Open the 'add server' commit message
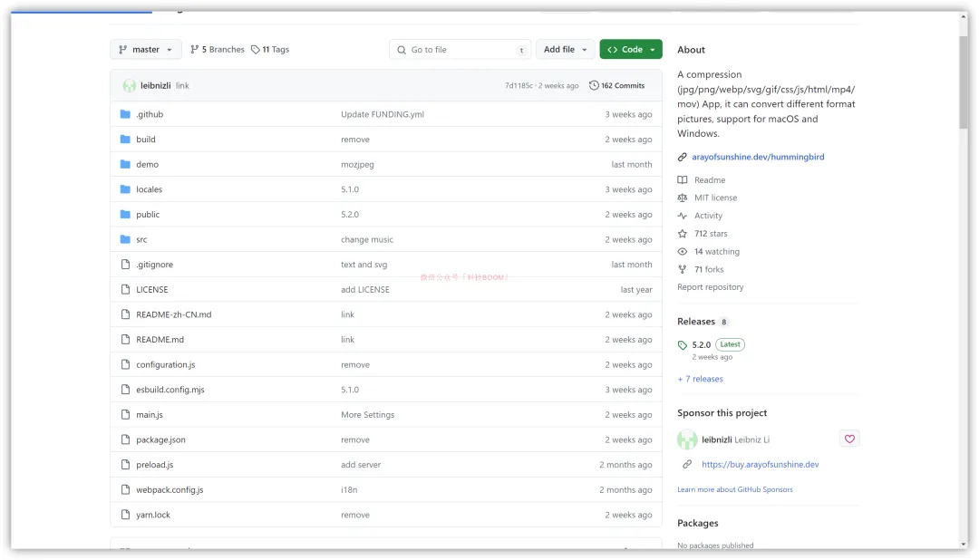 click(361, 465)
